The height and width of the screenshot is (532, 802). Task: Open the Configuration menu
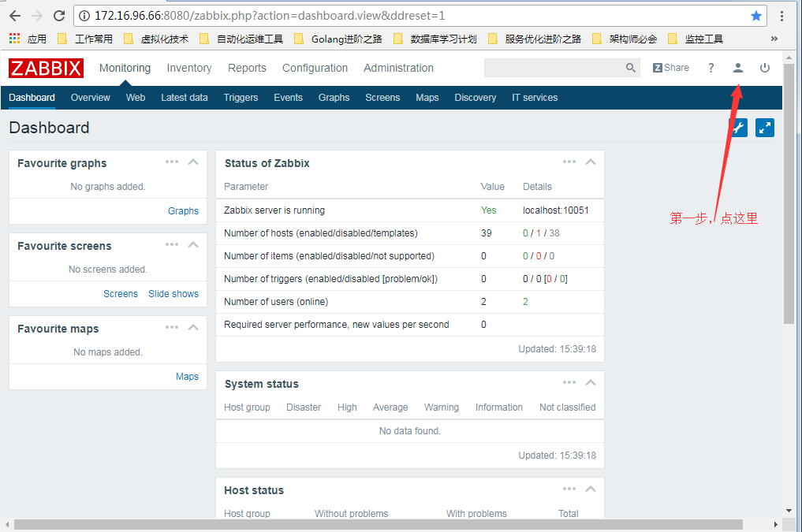[x=315, y=68]
